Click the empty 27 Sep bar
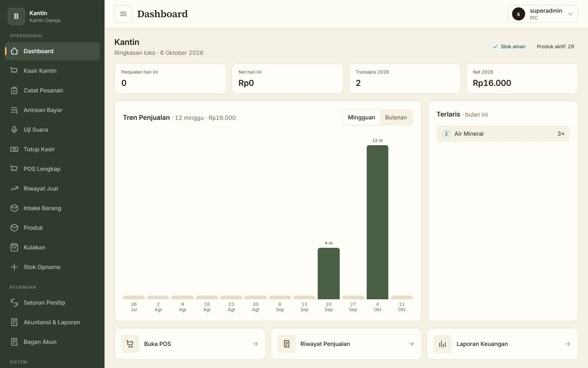 pos(353,298)
